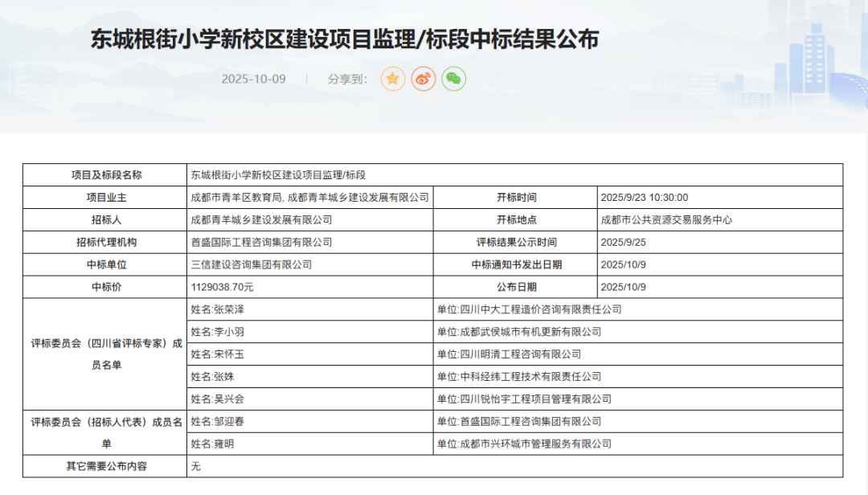Viewport: 868px width, 495px height.
Task: Click the bid opening time 2025/9/23 10:30:00
Action: point(644,198)
